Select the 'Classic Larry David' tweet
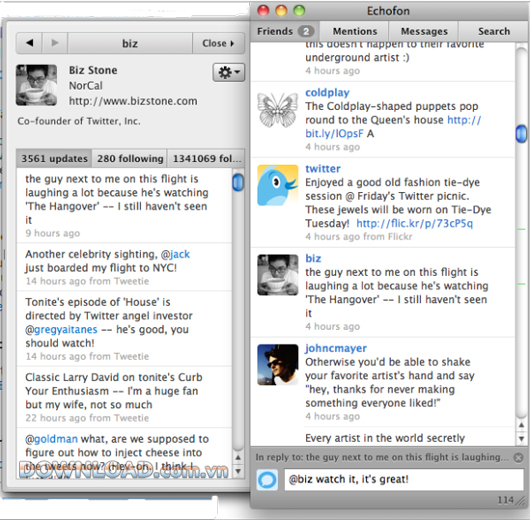This screenshot has height=520, width=530. [x=124, y=397]
